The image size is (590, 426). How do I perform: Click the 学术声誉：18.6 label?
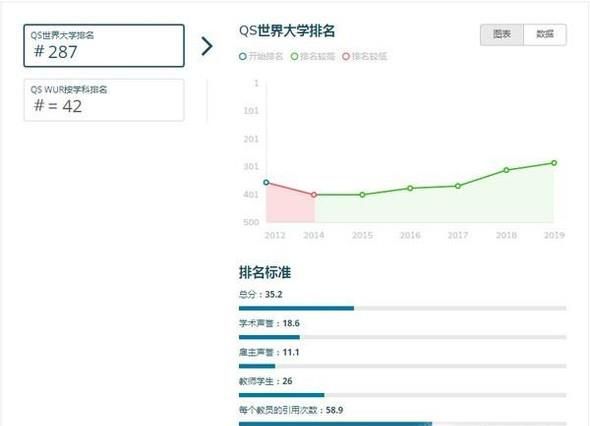tap(269, 323)
